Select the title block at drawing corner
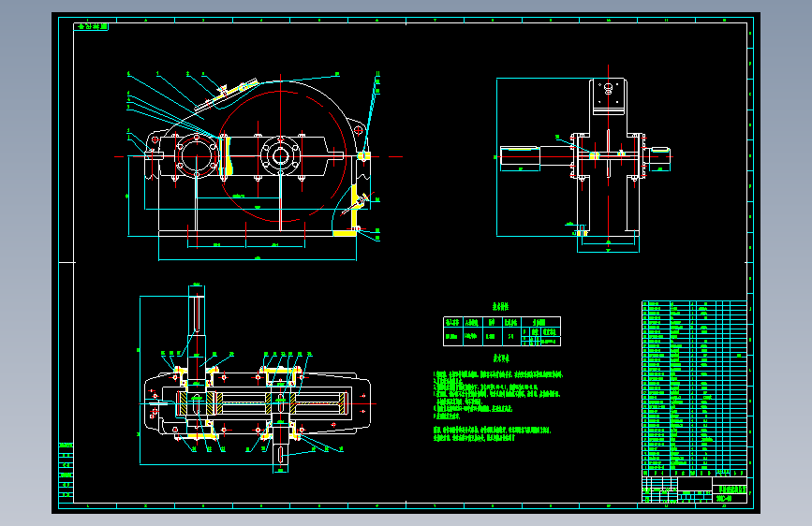 click(x=694, y=489)
